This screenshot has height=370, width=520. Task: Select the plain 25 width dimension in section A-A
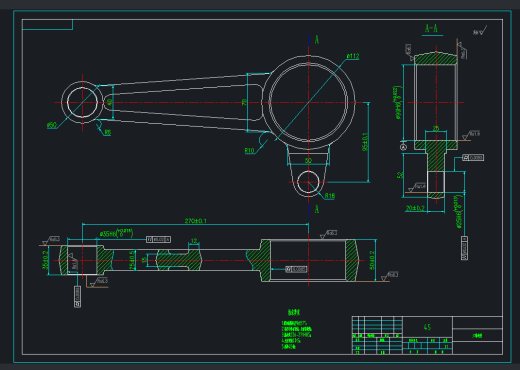436,128
